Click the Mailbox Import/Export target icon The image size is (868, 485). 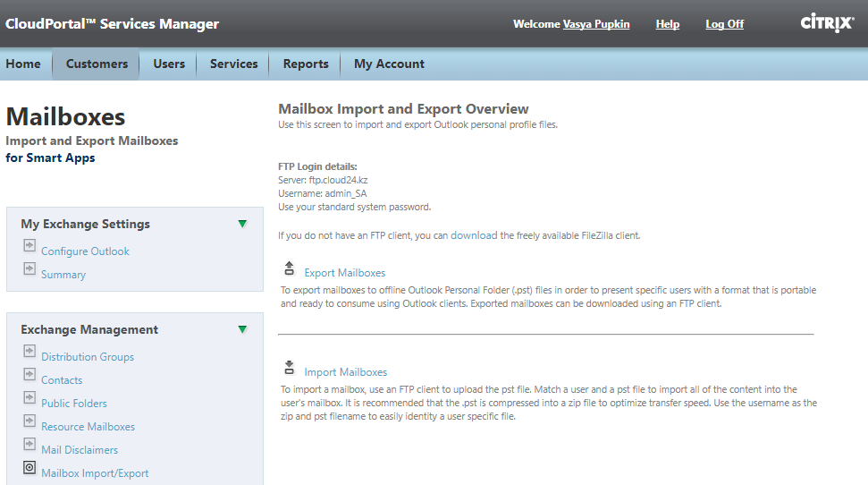coord(29,467)
